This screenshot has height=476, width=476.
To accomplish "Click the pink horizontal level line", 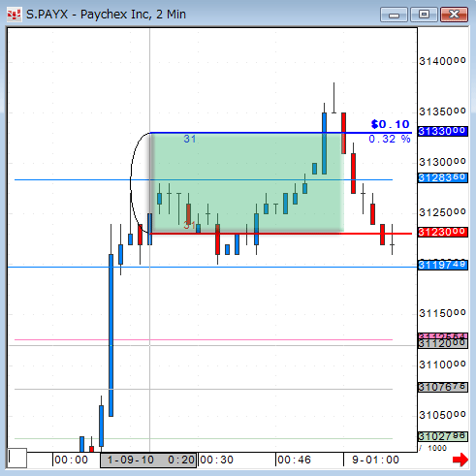I will point(204,339).
